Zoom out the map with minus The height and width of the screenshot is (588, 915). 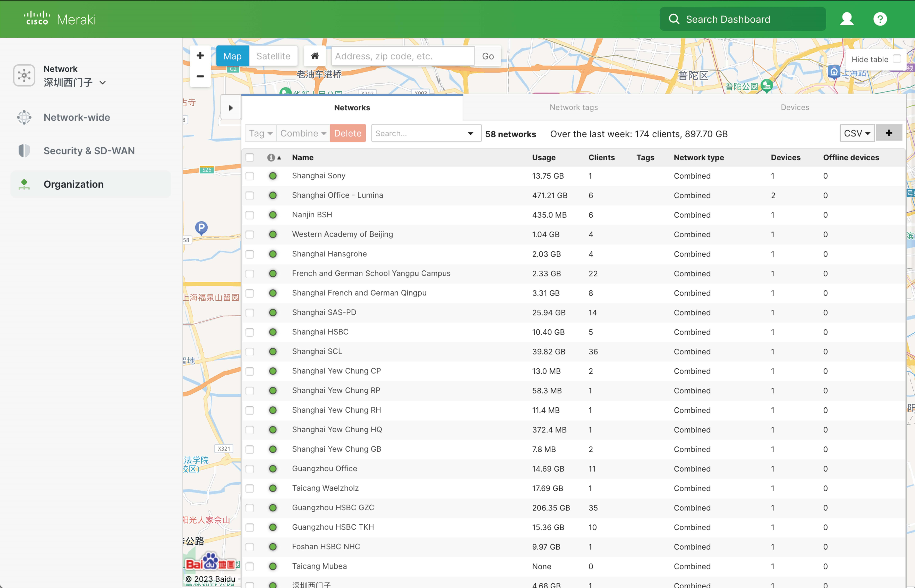pos(200,76)
